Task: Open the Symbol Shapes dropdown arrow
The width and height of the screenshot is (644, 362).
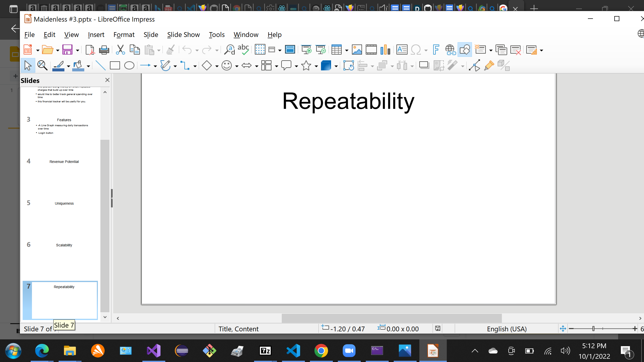Action: coord(237,66)
